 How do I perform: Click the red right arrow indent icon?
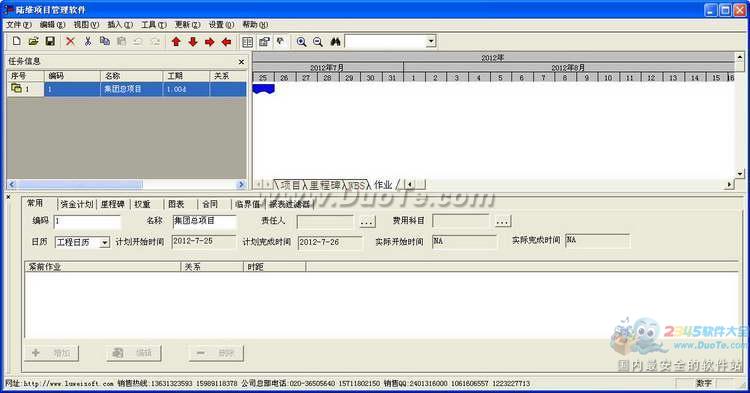[x=210, y=42]
